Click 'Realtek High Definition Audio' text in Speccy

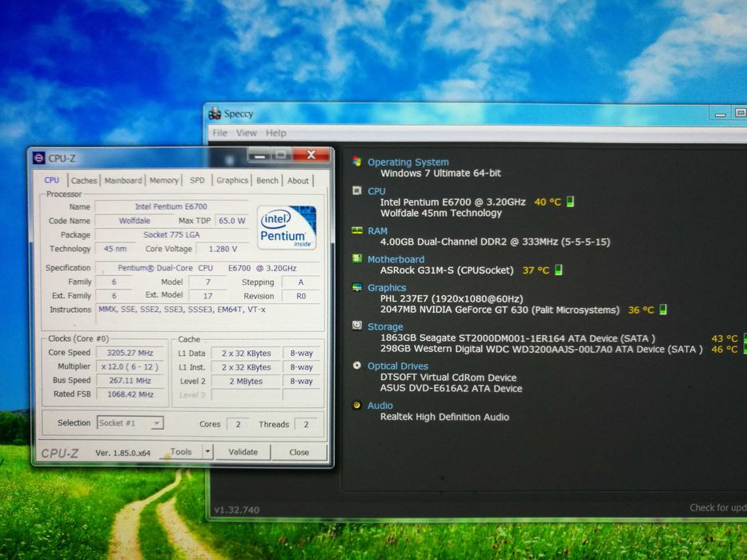tap(444, 417)
